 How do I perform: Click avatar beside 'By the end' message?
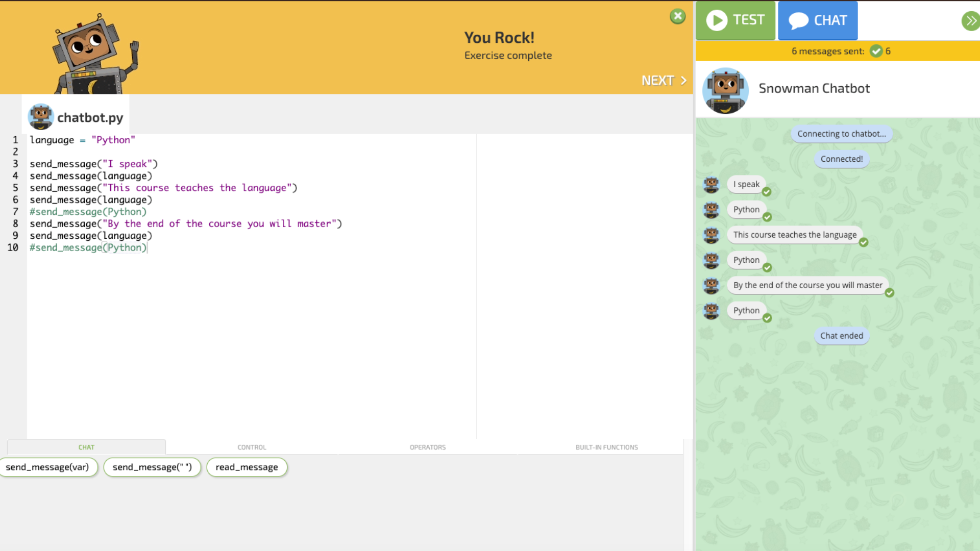(711, 285)
